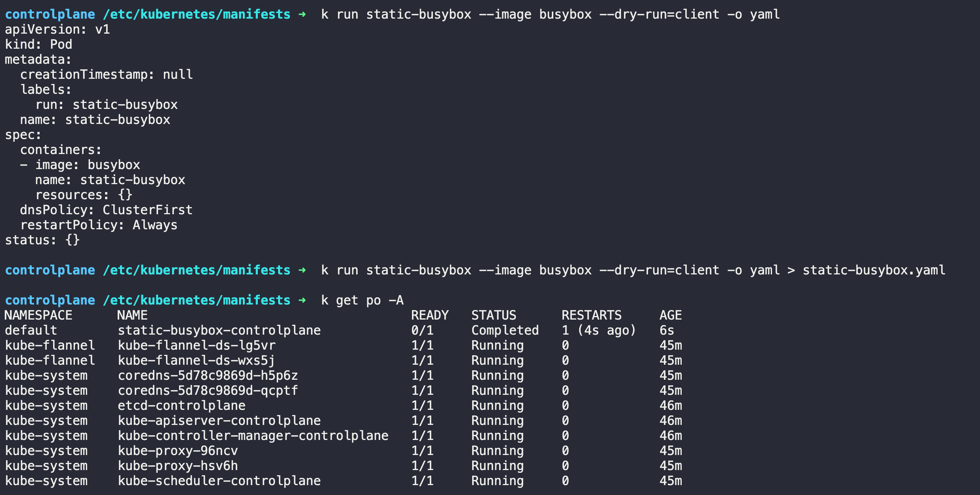Image resolution: width=980 pixels, height=495 pixels.
Task: Click the static-busybox-controlplane pod name
Action: tap(219, 330)
